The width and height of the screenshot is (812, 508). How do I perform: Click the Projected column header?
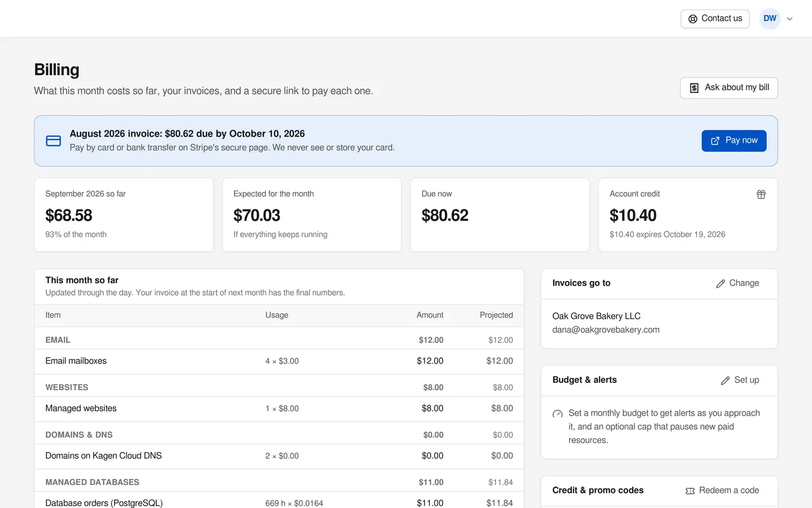point(496,316)
